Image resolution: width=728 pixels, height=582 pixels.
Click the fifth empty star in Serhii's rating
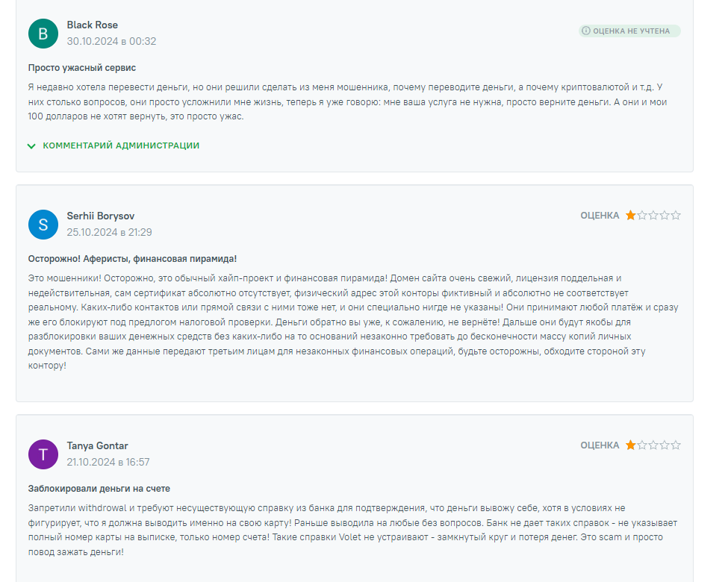(676, 216)
